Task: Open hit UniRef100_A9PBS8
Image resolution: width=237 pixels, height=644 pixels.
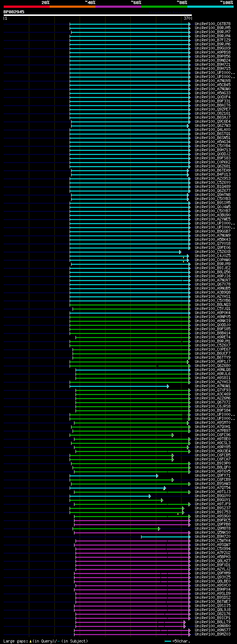Action: tap(213, 53)
